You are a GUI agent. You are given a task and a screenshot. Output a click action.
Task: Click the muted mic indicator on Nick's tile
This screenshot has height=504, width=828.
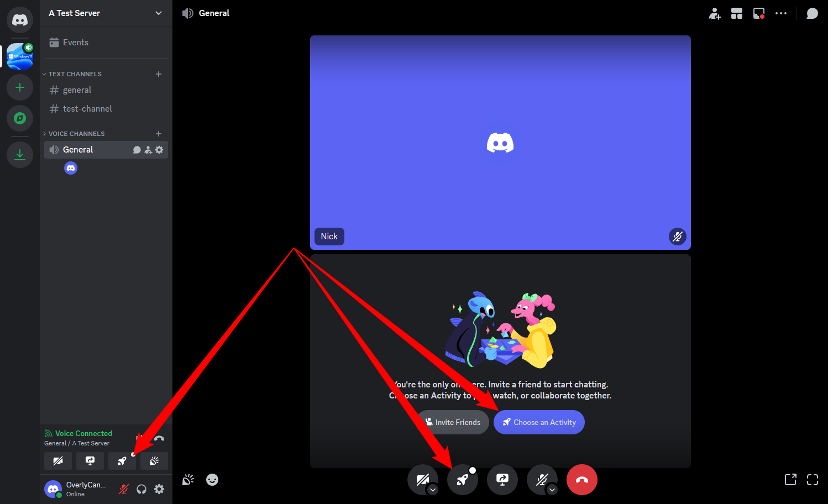coord(678,237)
